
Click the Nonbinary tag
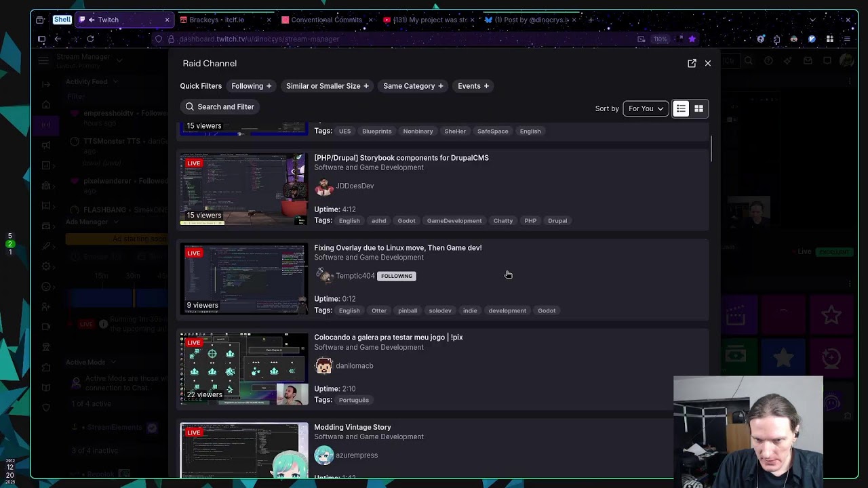coord(418,131)
